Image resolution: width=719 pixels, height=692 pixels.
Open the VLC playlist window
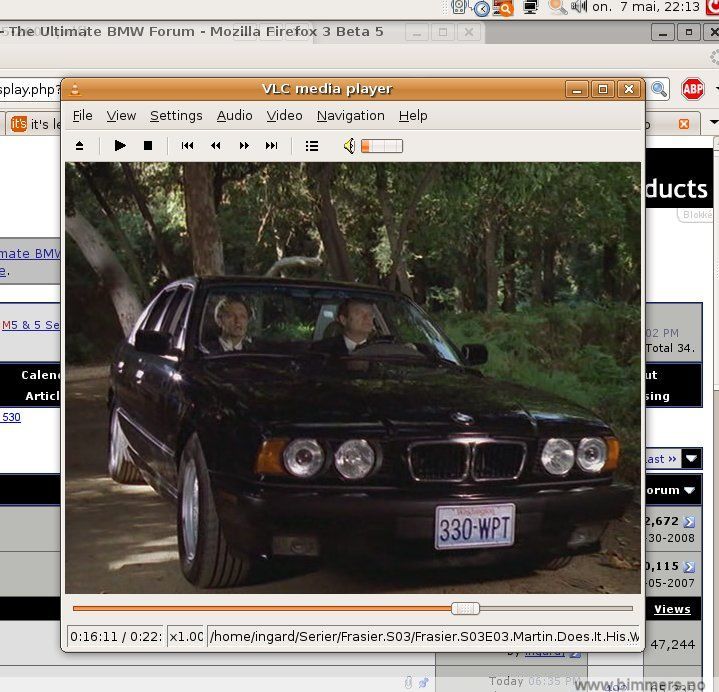[312, 146]
